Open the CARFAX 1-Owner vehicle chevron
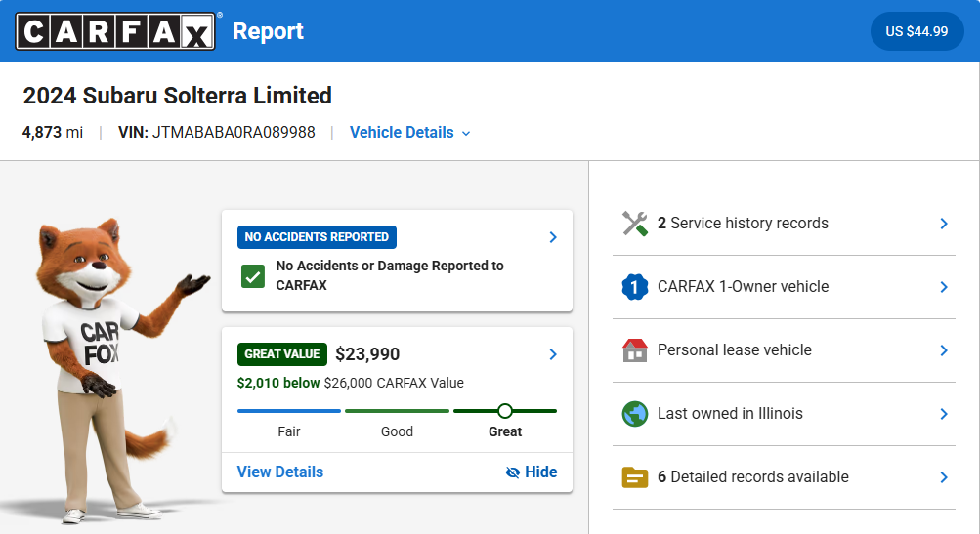This screenshot has height=534, width=980. click(944, 287)
